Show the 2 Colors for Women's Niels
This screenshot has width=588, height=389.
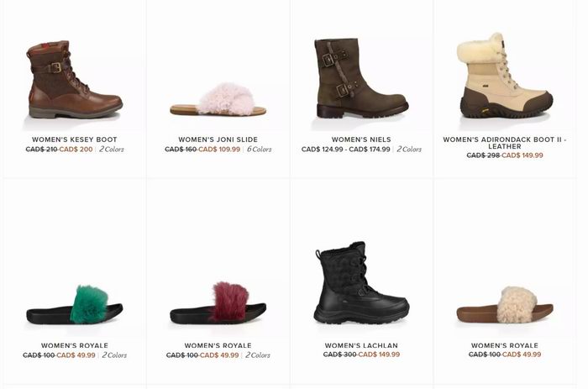click(x=409, y=150)
